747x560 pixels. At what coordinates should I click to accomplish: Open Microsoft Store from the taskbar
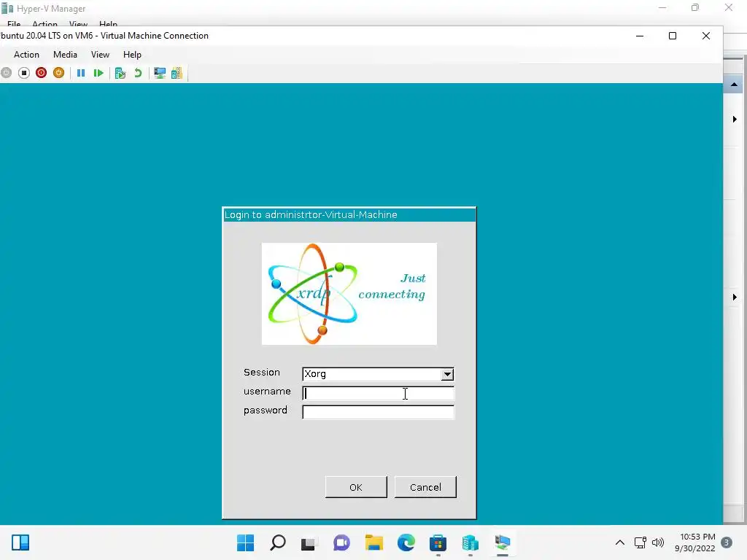438,542
